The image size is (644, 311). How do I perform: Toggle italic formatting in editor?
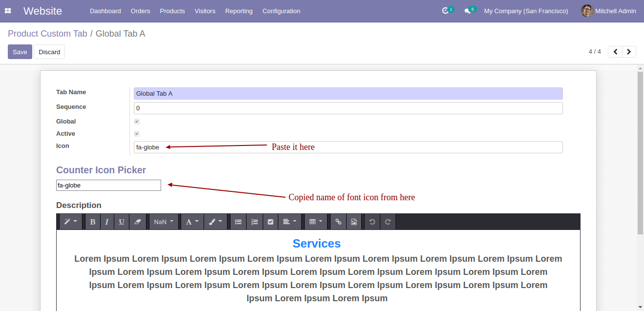[x=106, y=222]
